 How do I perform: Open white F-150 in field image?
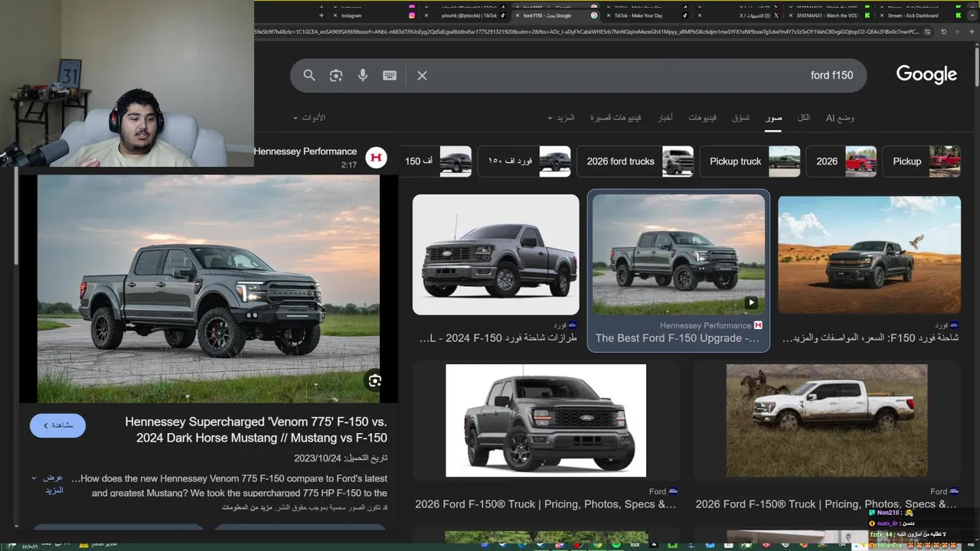[827, 420]
